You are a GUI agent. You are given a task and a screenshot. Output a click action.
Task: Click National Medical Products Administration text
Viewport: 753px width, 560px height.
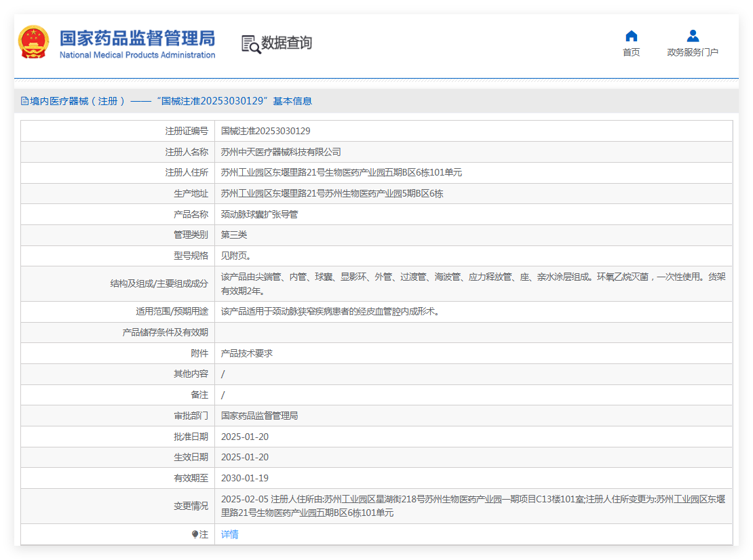point(137,55)
